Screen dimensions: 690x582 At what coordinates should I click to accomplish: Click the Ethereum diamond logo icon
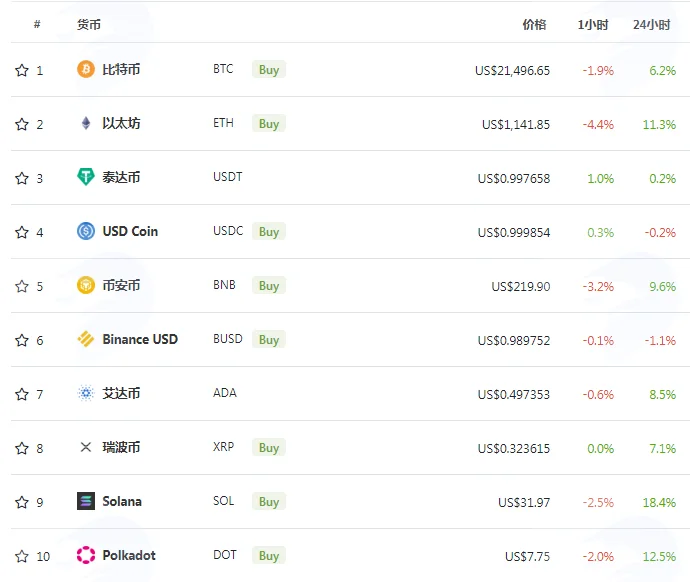point(86,124)
